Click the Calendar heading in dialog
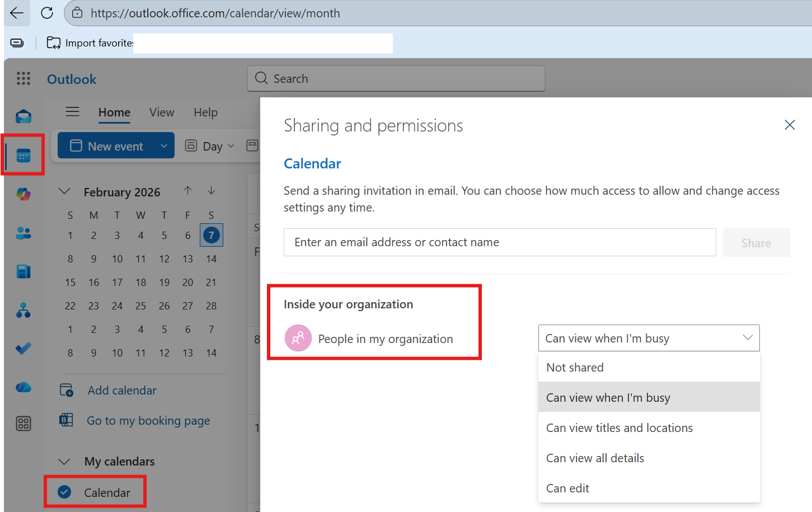This screenshot has height=512, width=812. [x=312, y=163]
